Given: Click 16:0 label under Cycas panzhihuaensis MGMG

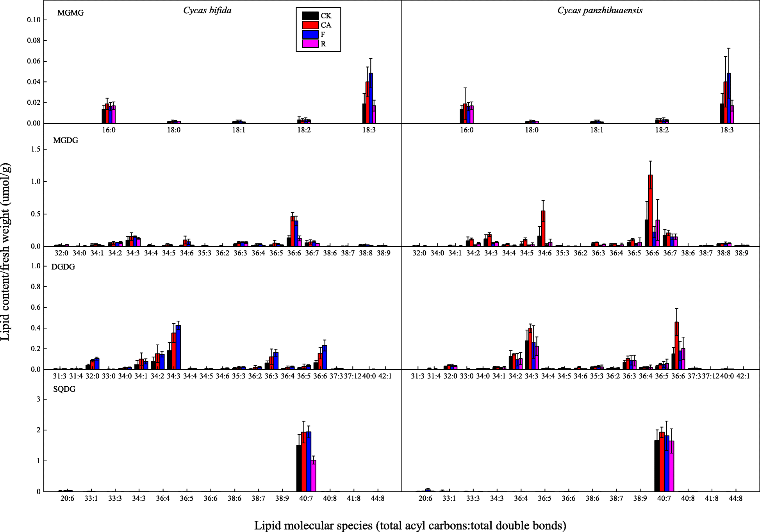Looking at the screenshot, I should [467, 130].
